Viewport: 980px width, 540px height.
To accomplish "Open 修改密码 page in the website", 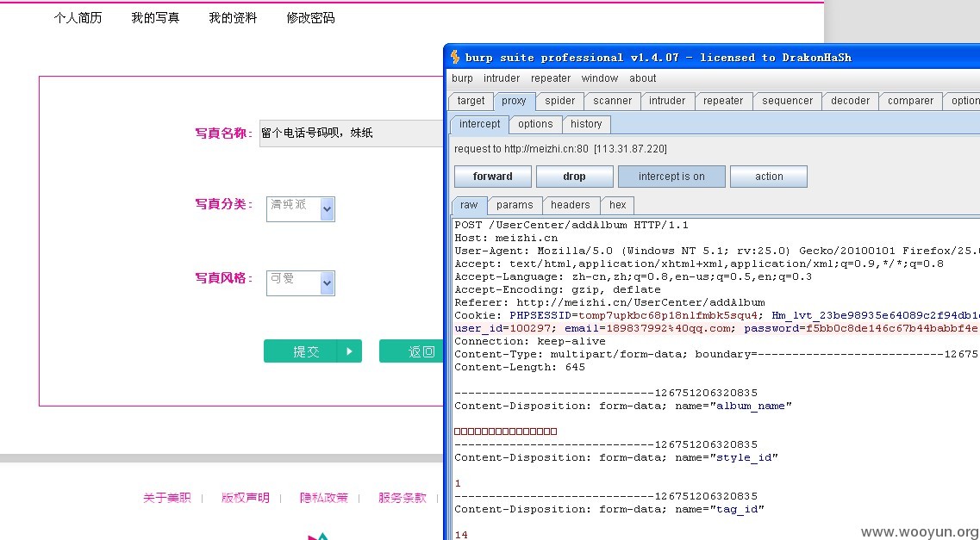I will point(310,18).
